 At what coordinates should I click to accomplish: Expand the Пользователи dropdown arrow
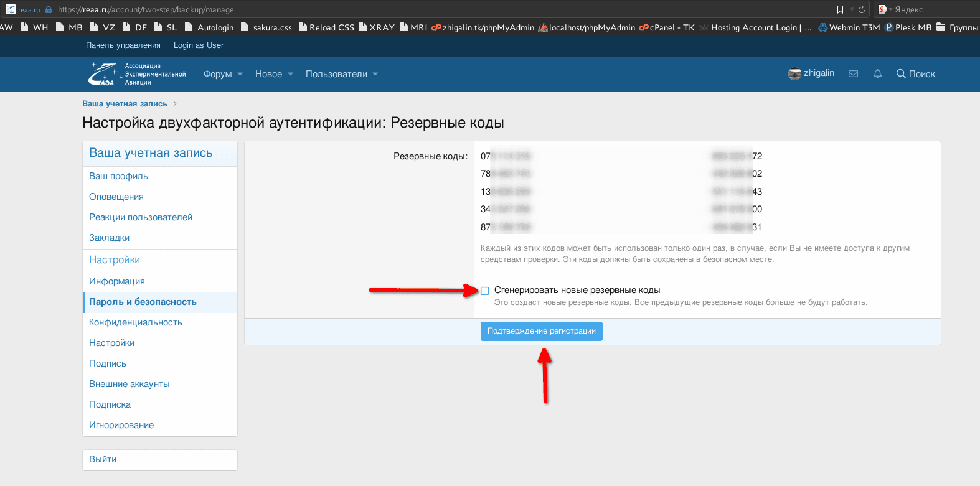[375, 75]
